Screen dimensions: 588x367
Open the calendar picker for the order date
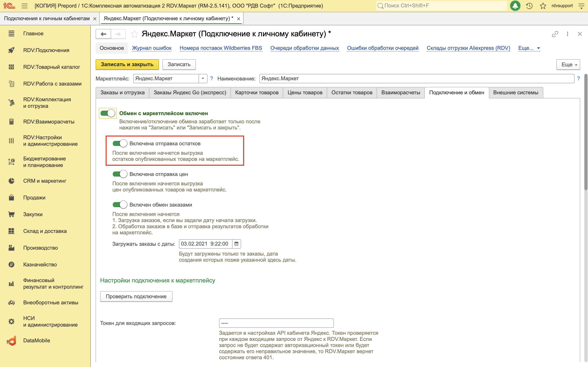click(236, 244)
